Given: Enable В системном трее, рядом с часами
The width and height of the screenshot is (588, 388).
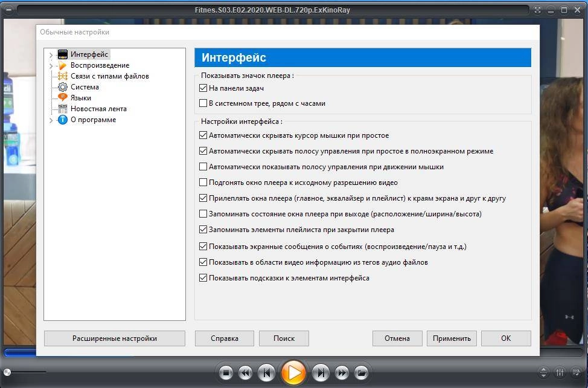Looking at the screenshot, I should point(203,103).
